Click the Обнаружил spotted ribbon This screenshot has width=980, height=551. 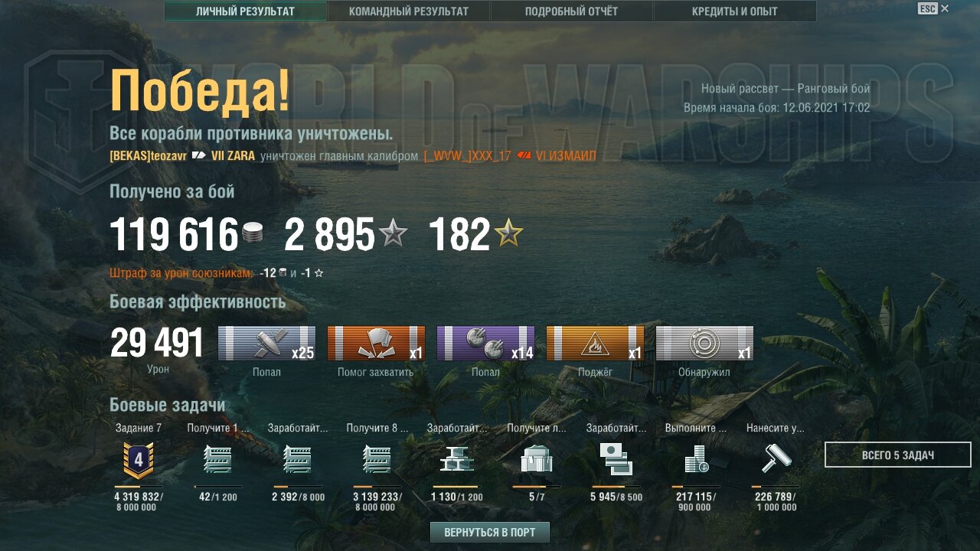[x=704, y=343]
